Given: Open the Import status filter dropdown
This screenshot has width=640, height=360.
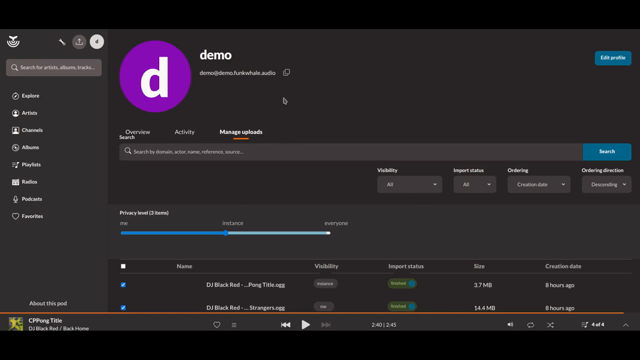Looking at the screenshot, I should [475, 184].
